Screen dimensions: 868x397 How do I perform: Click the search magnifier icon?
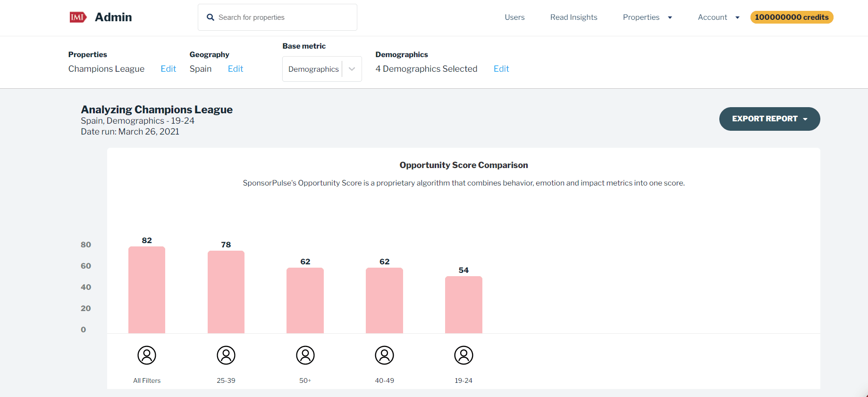click(211, 17)
